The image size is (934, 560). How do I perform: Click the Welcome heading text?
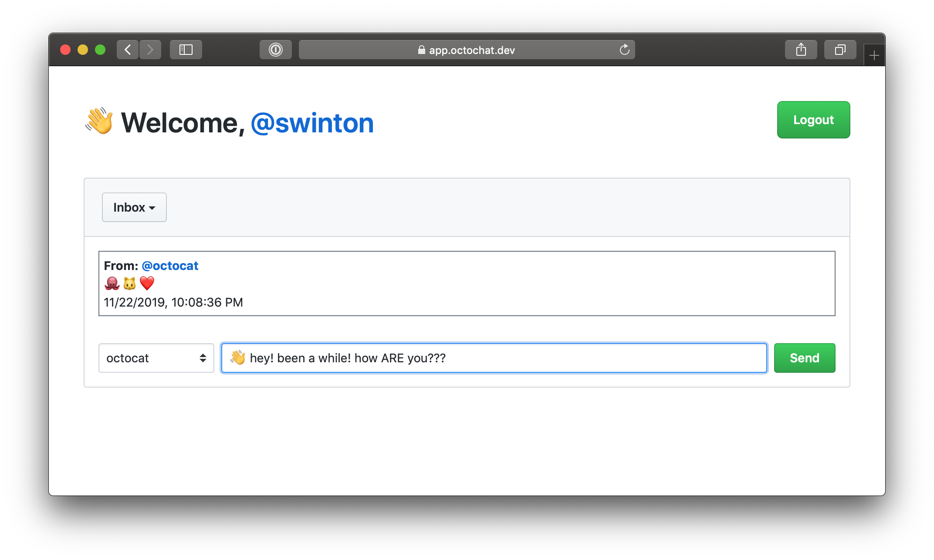click(x=183, y=123)
